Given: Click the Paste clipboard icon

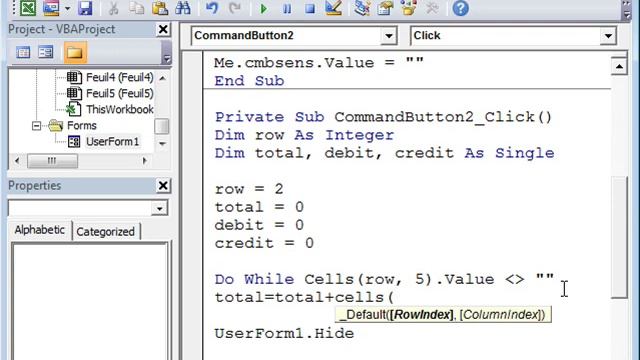Looking at the screenshot, I should [160, 8].
